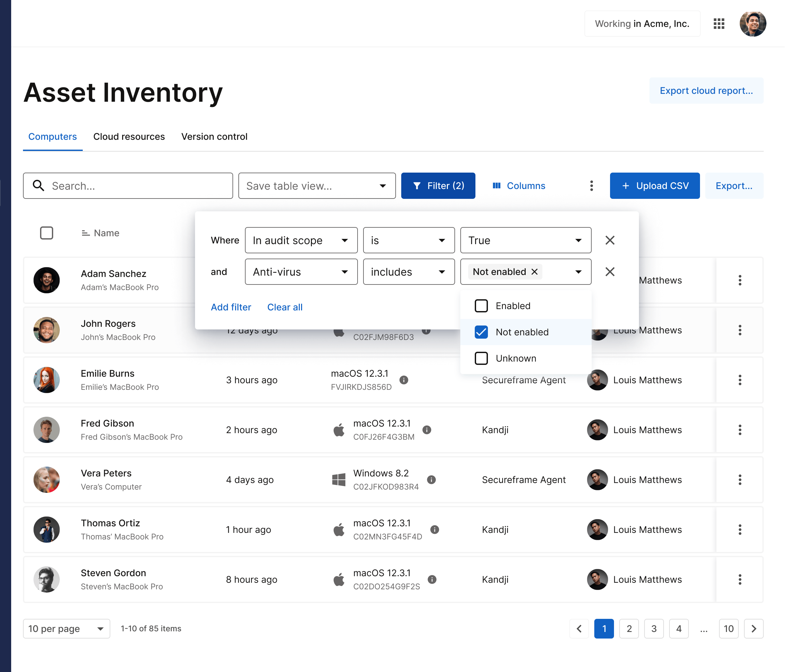
Task: Click the user profile avatar
Action: point(752,24)
